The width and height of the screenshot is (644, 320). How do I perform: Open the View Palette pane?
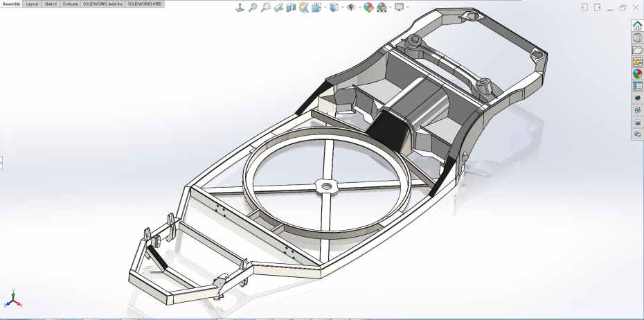637,62
